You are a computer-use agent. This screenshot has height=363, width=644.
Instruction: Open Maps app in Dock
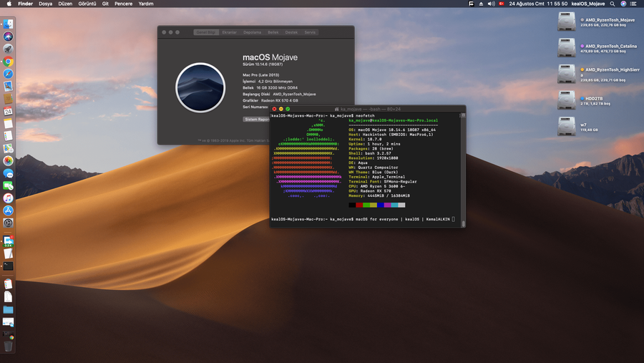[x=8, y=148]
